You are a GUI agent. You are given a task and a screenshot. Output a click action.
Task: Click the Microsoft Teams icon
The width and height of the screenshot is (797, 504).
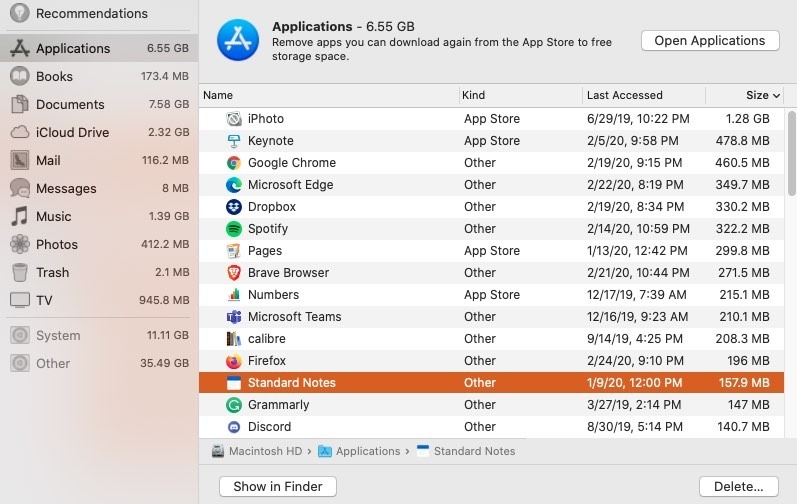click(234, 317)
